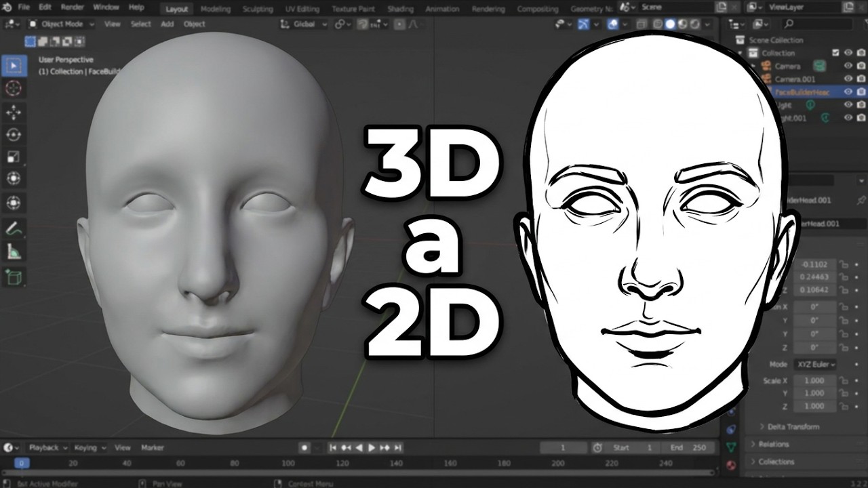
Task: Switch to rendered shading icon
Action: (696, 24)
